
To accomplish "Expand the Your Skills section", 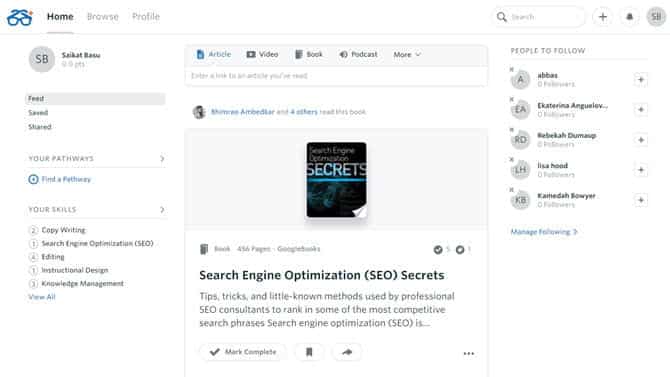I will tap(162, 209).
